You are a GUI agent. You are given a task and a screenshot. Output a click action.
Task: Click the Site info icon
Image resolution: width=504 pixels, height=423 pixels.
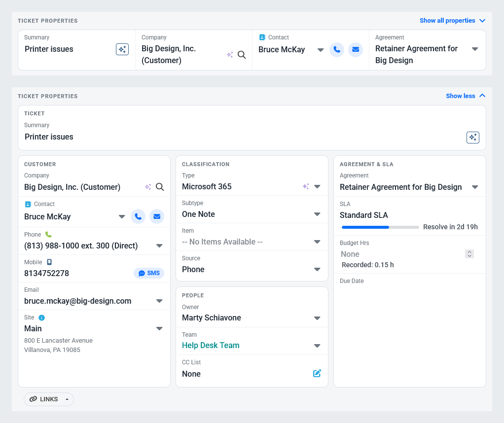tap(41, 317)
